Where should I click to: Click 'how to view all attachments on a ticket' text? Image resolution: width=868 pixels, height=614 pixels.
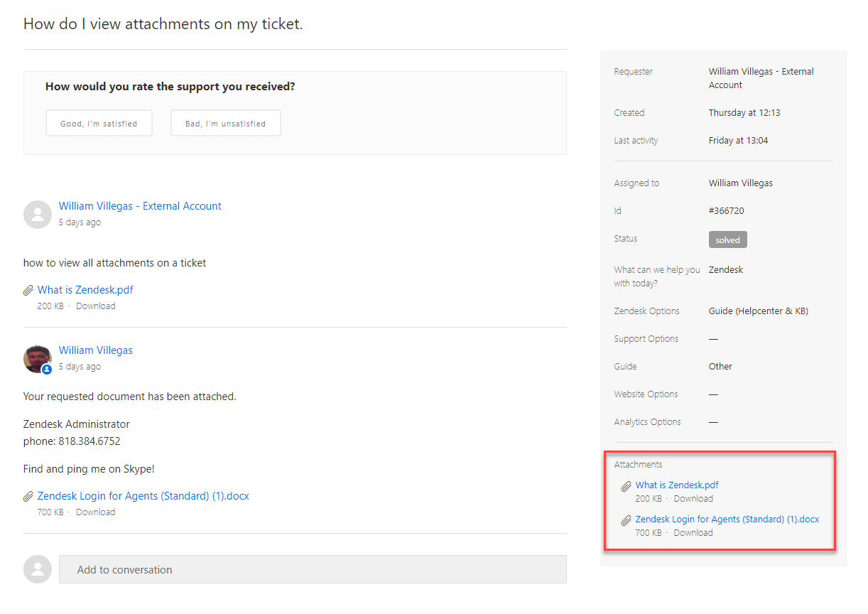point(114,263)
